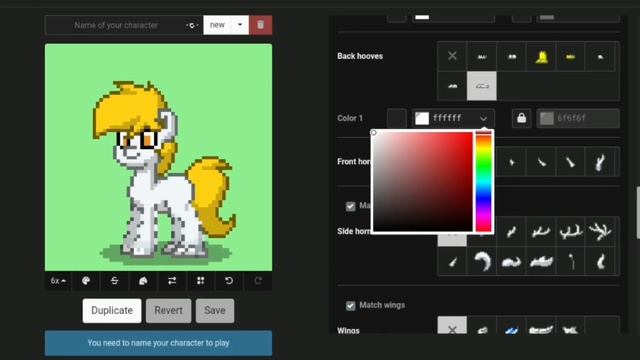Select the large branching antler side horn style
The height and width of the screenshot is (360, 640).
(600, 232)
